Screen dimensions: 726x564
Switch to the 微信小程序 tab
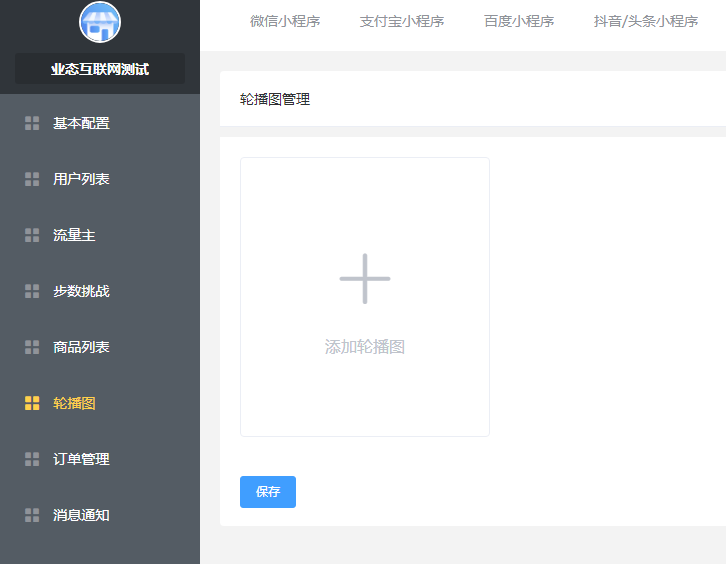click(285, 21)
